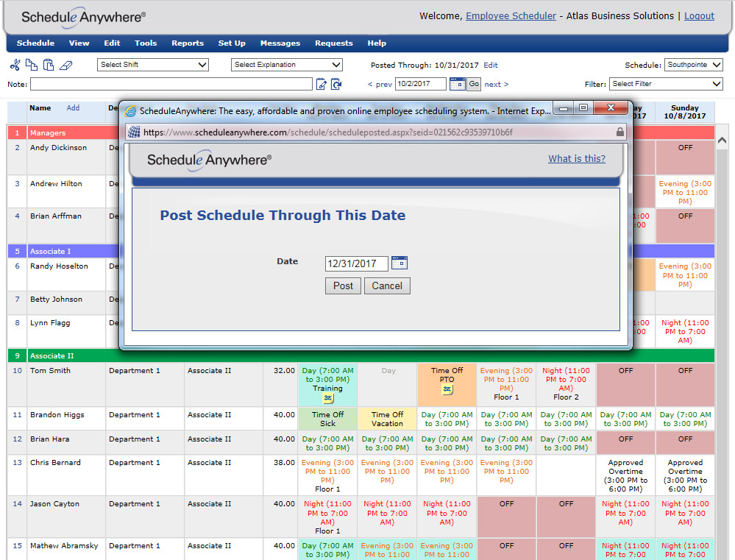735x560 pixels.
Task: Click the Add link by Name header
Action: [x=73, y=108]
